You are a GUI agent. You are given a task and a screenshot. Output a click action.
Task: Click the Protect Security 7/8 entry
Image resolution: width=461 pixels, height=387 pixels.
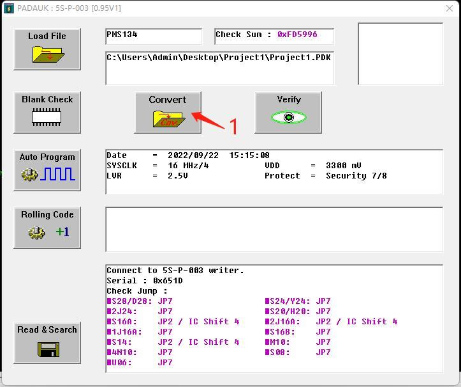tap(326, 176)
